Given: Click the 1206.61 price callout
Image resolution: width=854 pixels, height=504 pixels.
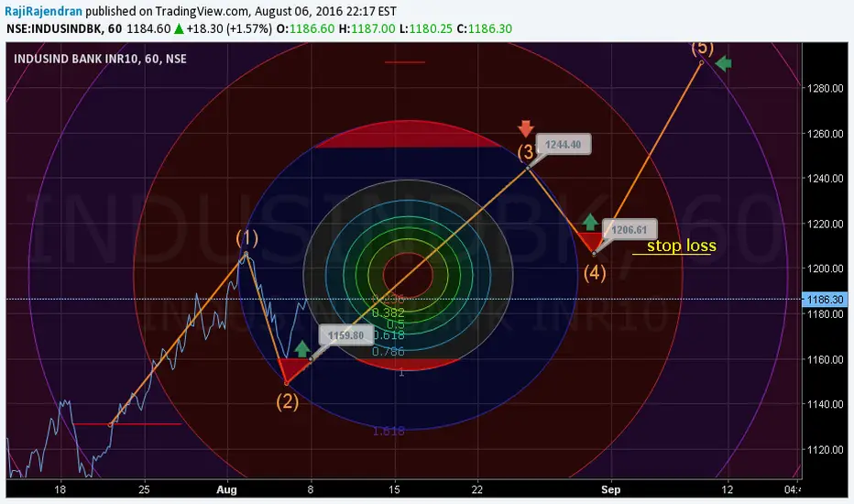Looking at the screenshot, I should (x=630, y=229).
